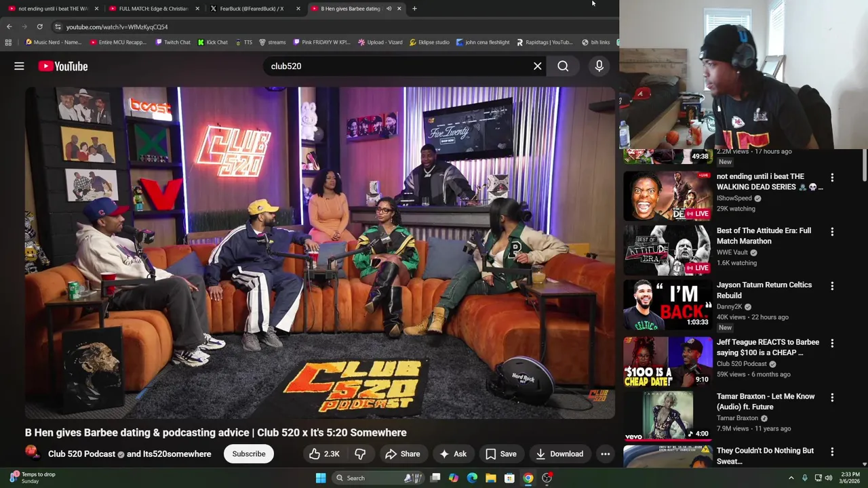Open the Club 520 Podcast channel avatar
868x488 pixels.
(x=32, y=453)
